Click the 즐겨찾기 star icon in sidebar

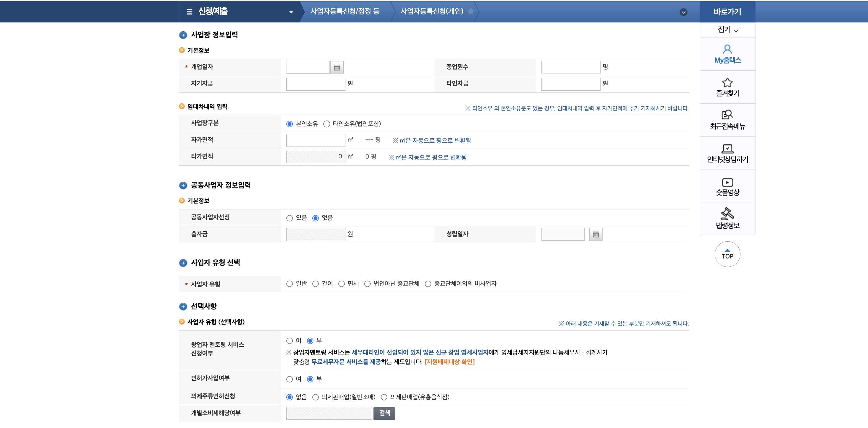coord(727,83)
